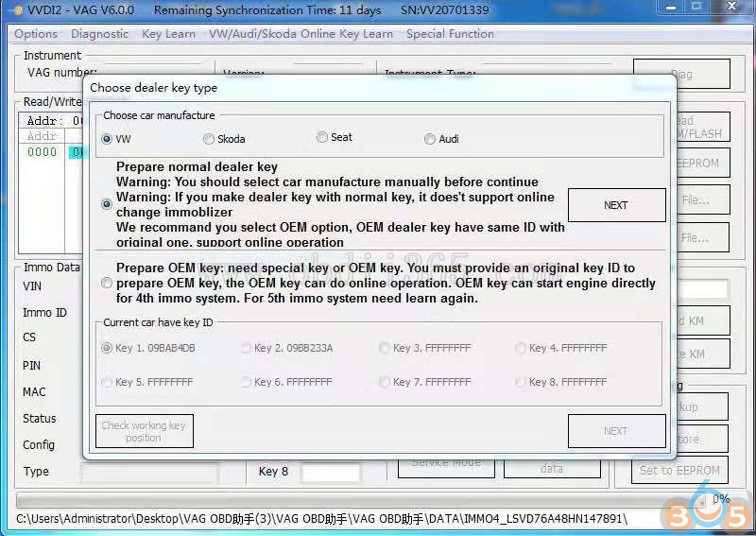This screenshot has width=756, height=536.
Task: Choose Prepare normal dealer key option
Action: 107,204
